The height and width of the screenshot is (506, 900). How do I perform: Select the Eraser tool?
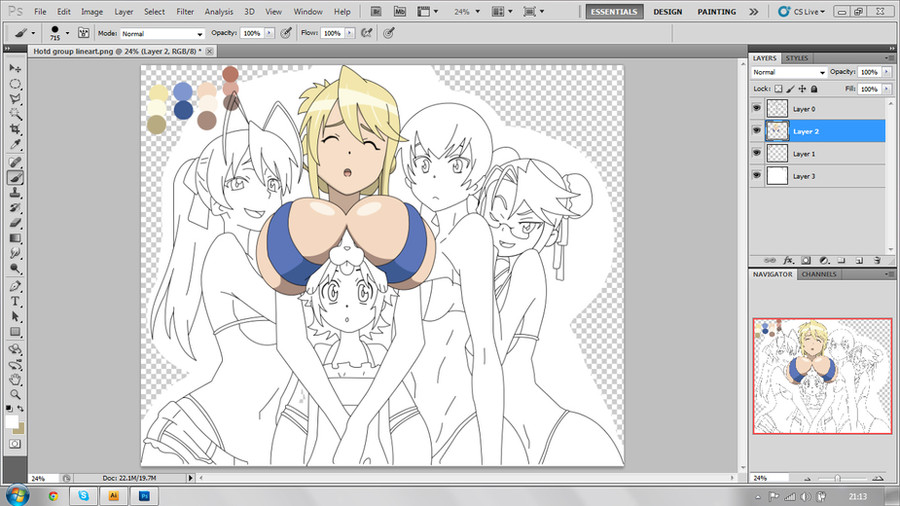coord(15,223)
